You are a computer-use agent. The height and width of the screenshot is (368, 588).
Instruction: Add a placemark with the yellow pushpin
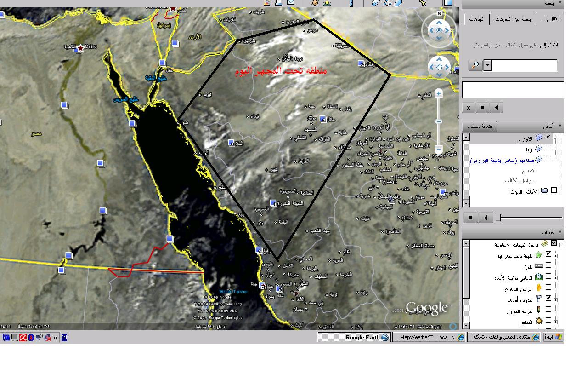[423, 2]
